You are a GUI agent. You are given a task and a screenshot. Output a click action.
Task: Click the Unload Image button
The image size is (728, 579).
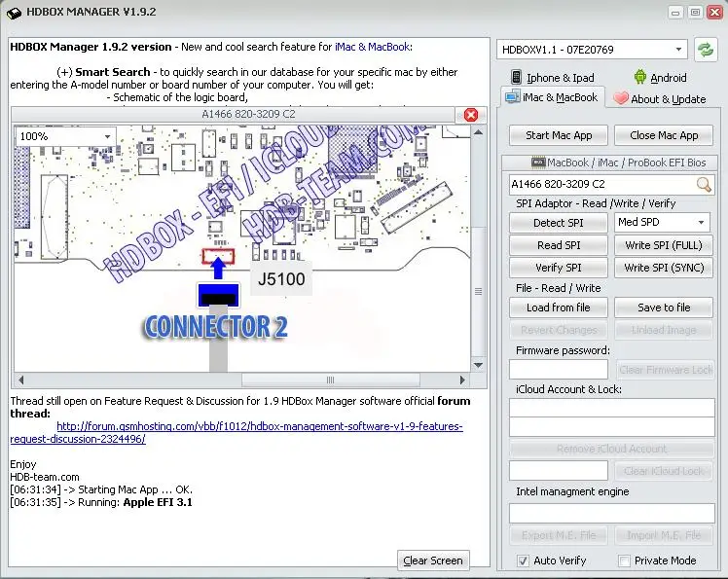[x=664, y=330]
